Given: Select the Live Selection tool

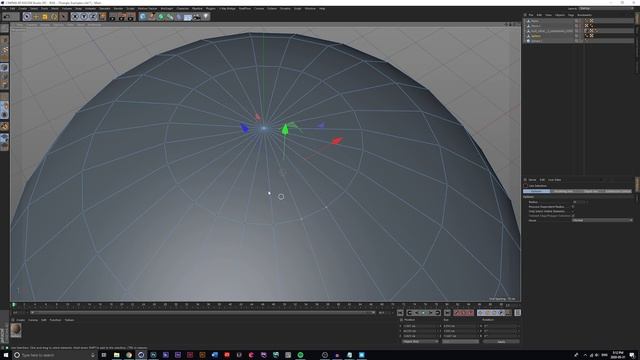Looking at the screenshot, I should tap(27, 17).
